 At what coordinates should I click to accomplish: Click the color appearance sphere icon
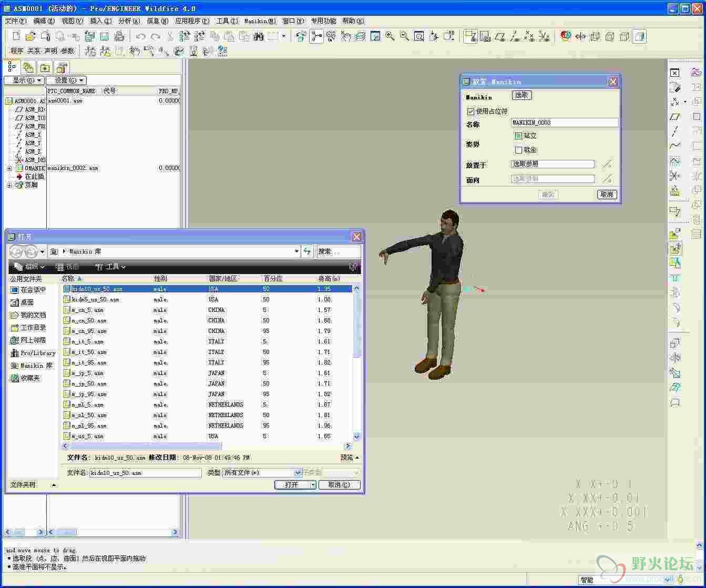[x=566, y=36]
